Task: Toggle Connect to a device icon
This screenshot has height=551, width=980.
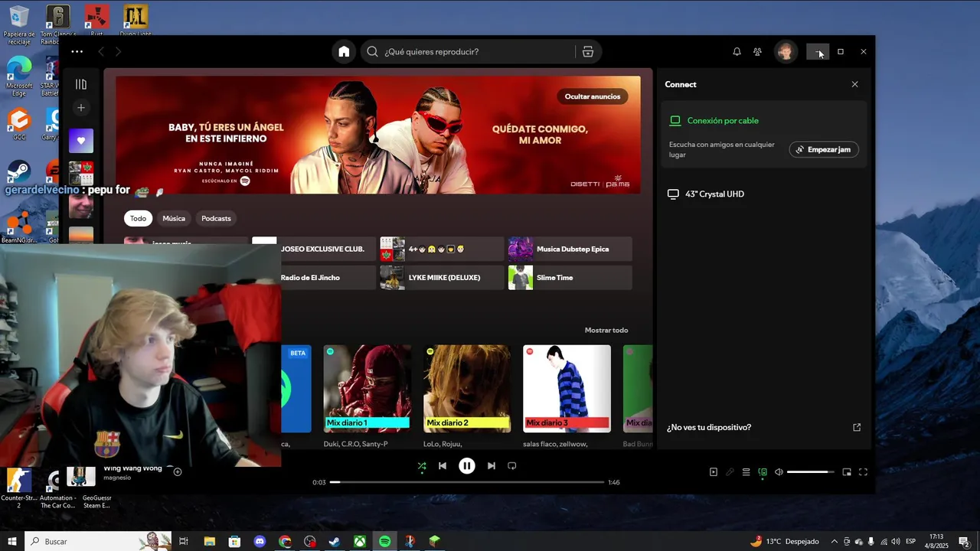Action: (763, 472)
